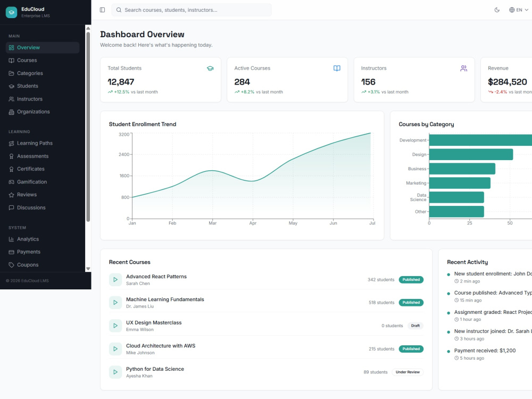Click clock icon beside 5 hours ago

(456, 358)
